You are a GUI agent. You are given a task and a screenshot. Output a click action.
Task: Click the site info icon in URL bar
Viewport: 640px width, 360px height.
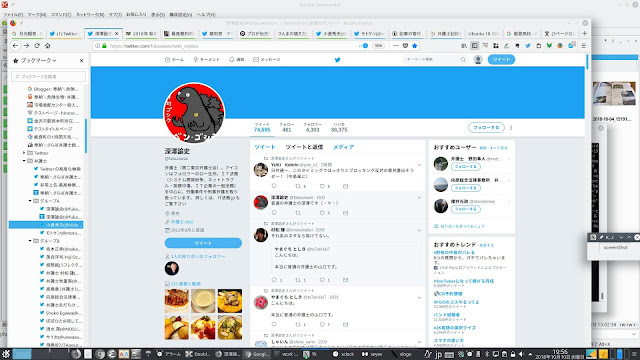point(97,46)
